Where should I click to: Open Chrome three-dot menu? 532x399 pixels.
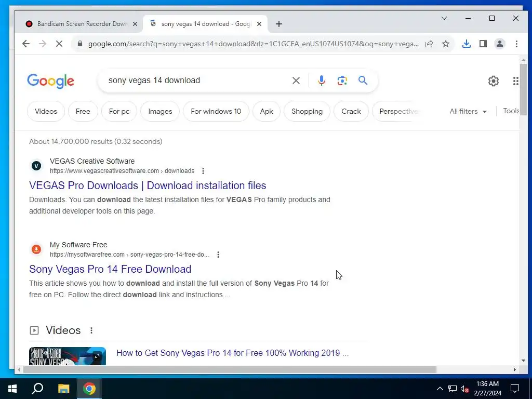pyautogui.click(x=516, y=44)
